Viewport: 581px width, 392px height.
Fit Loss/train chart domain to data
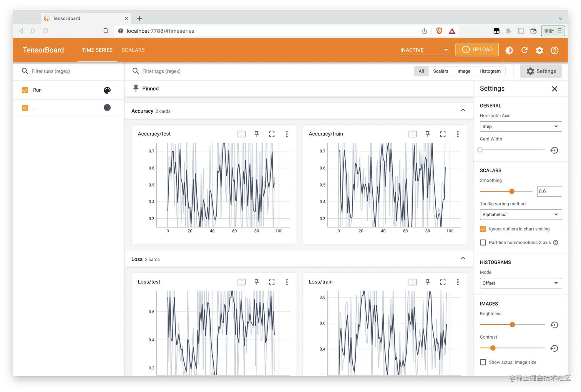(x=412, y=282)
